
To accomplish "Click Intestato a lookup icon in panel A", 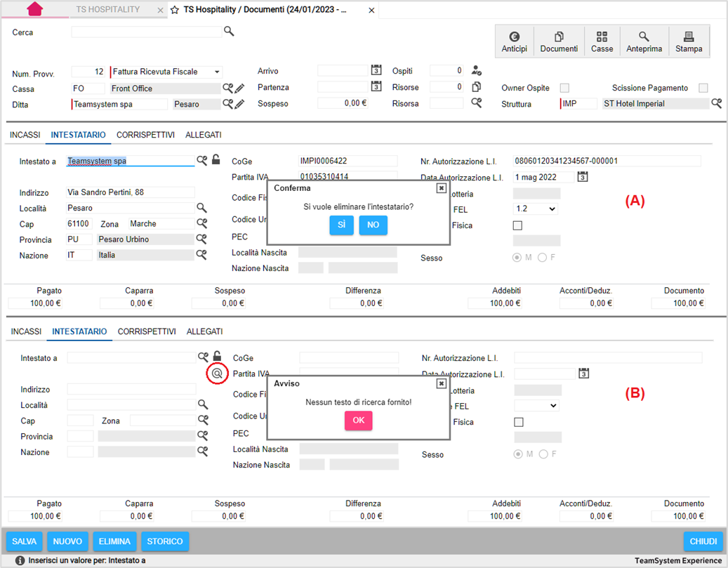I will coord(201,160).
